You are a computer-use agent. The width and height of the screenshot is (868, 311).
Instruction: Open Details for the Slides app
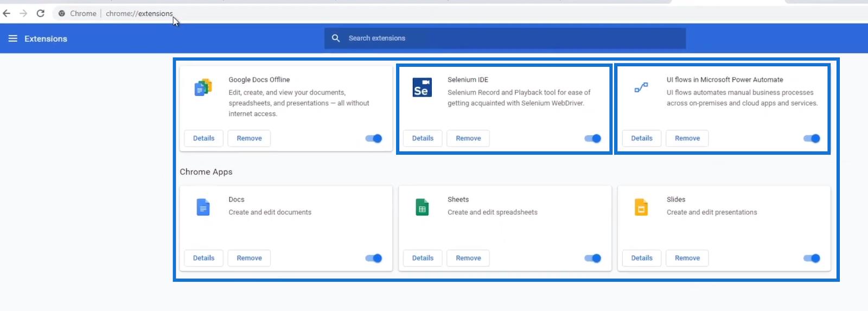pos(642,258)
